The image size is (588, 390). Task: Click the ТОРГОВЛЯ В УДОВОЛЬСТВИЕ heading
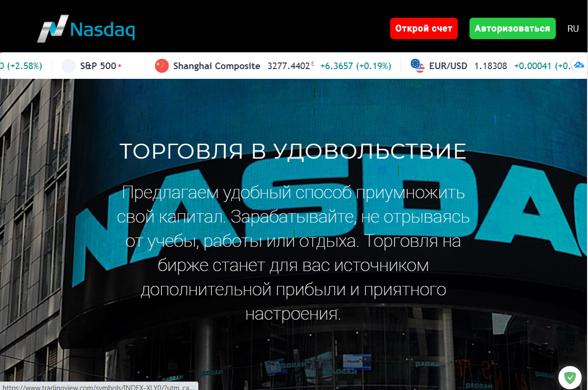coord(293,151)
